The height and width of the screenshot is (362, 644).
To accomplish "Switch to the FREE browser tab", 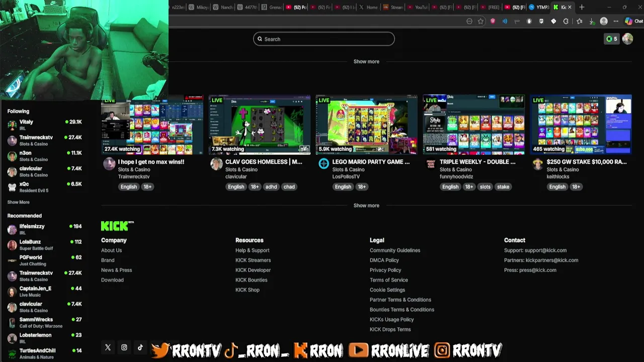I will 491,7.
